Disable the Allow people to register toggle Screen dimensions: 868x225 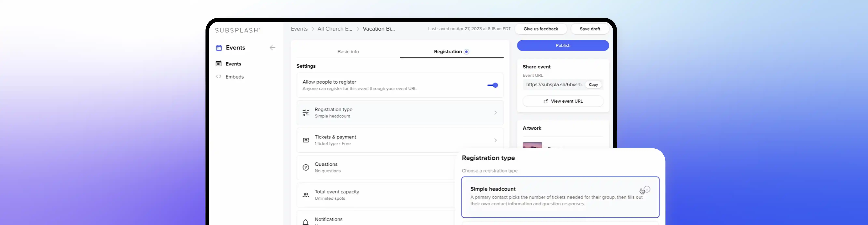(x=492, y=85)
